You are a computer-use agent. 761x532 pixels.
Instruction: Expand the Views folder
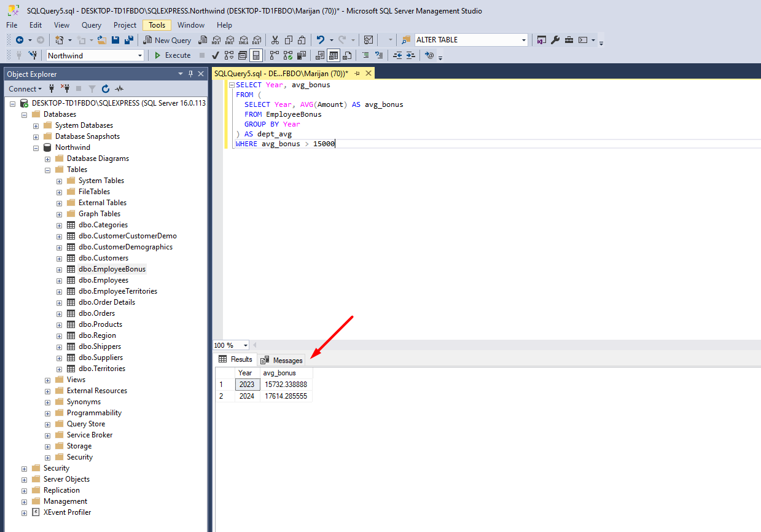coord(48,380)
